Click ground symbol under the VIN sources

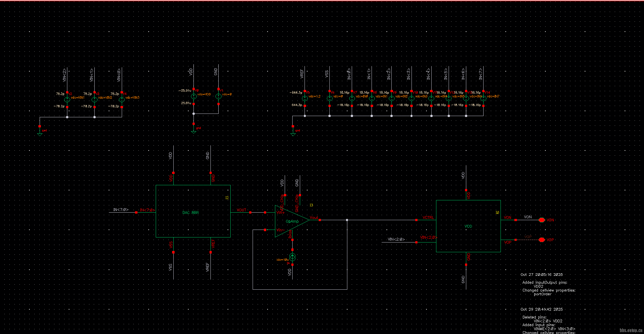pos(40,133)
